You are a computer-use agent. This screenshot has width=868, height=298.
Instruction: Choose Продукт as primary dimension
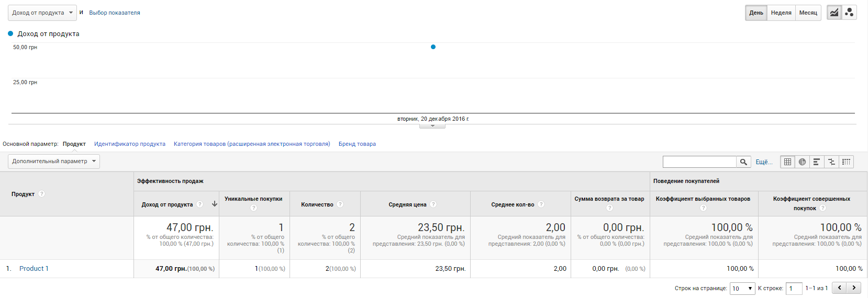tap(74, 144)
